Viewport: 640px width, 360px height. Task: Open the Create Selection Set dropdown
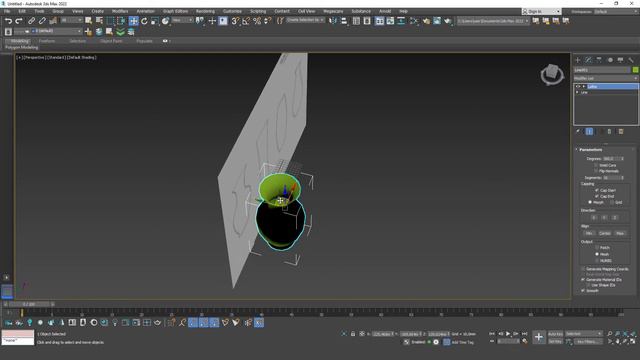305,20
